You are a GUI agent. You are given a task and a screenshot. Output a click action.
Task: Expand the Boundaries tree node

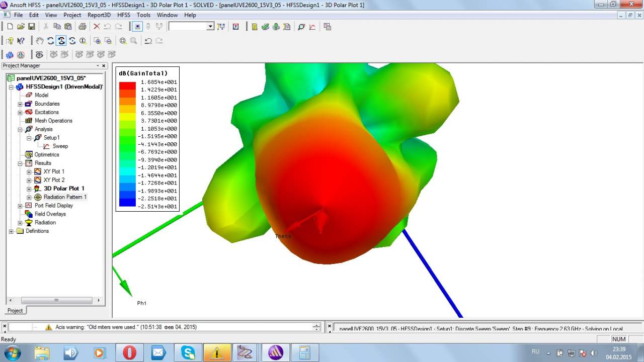(20, 104)
